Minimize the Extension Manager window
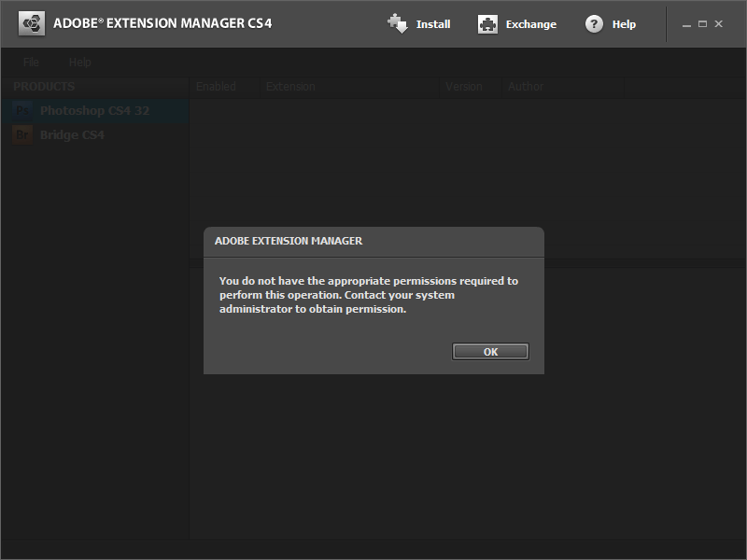This screenshot has height=560, width=747. (685, 24)
